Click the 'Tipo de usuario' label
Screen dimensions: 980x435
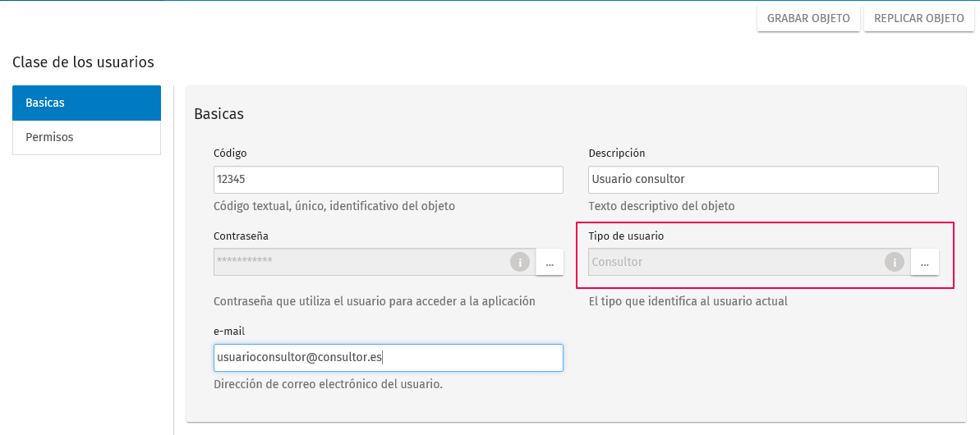coord(626,236)
